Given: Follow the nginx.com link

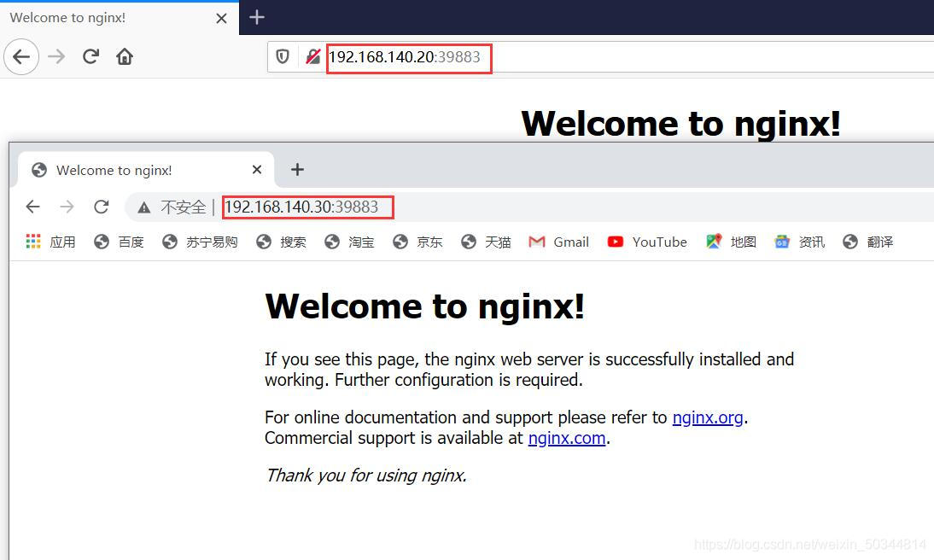Looking at the screenshot, I should click(x=567, y=438).
